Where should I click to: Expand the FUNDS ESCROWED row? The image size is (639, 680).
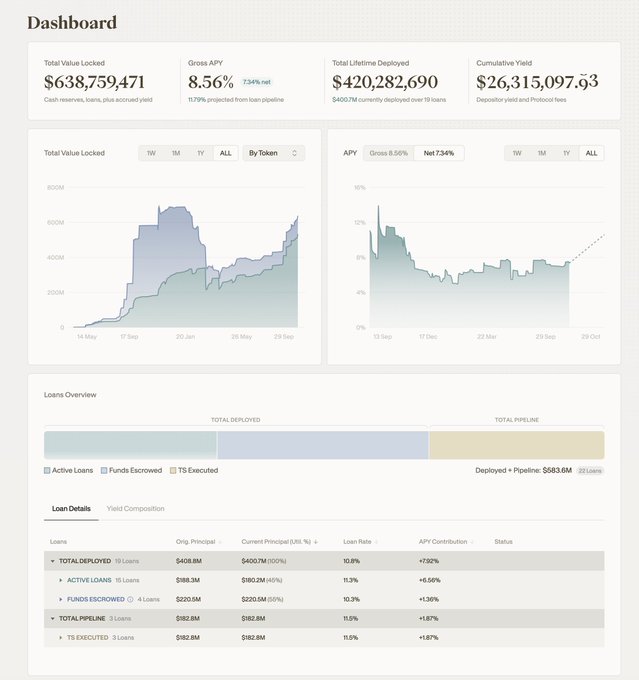pyautogui.click(x=61, y=599)
